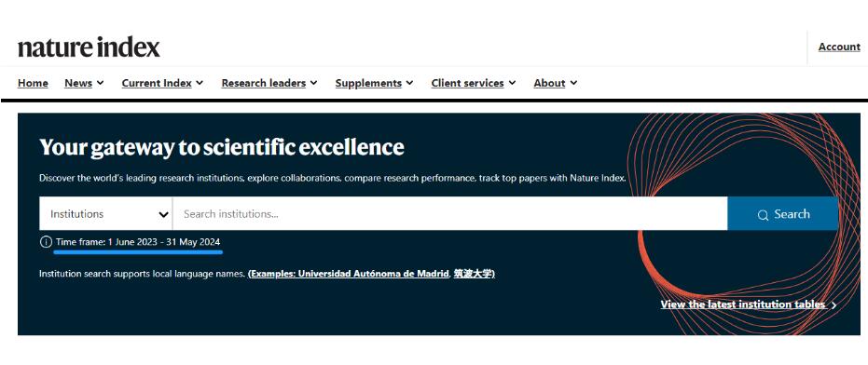868x365 pixels.
Task: Click the Your gateway to scientific excellence heading
Action: tap(222, 148)
